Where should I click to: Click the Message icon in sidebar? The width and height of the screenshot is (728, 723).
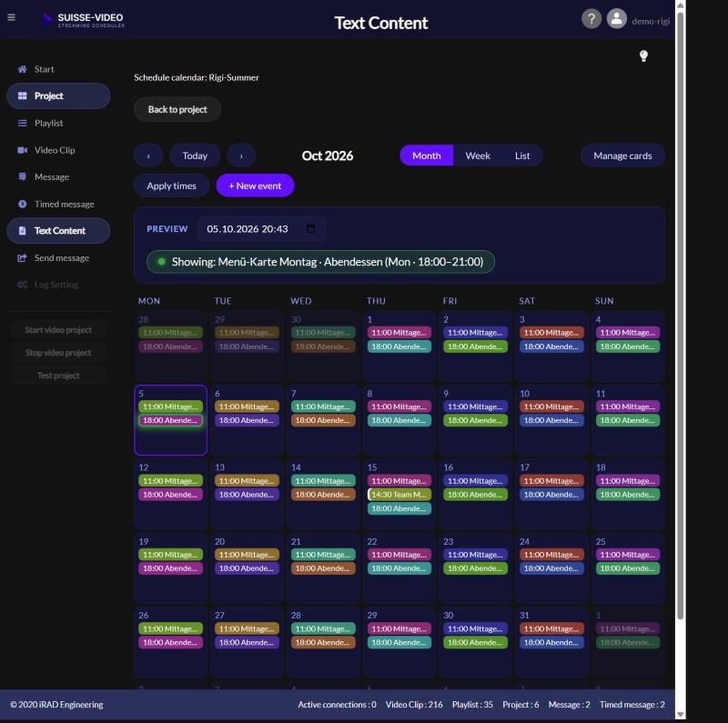[x=22, y=176]
